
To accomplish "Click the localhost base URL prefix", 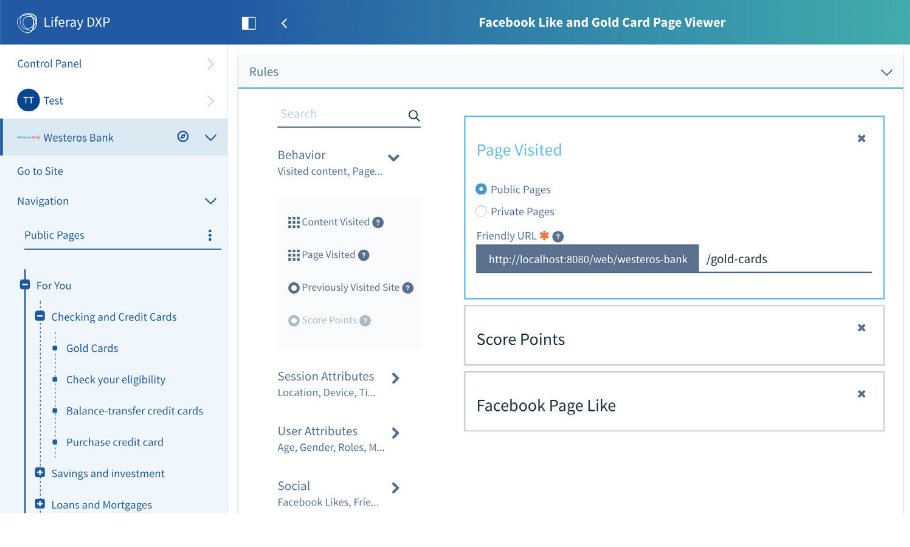I will coord(587,259).
